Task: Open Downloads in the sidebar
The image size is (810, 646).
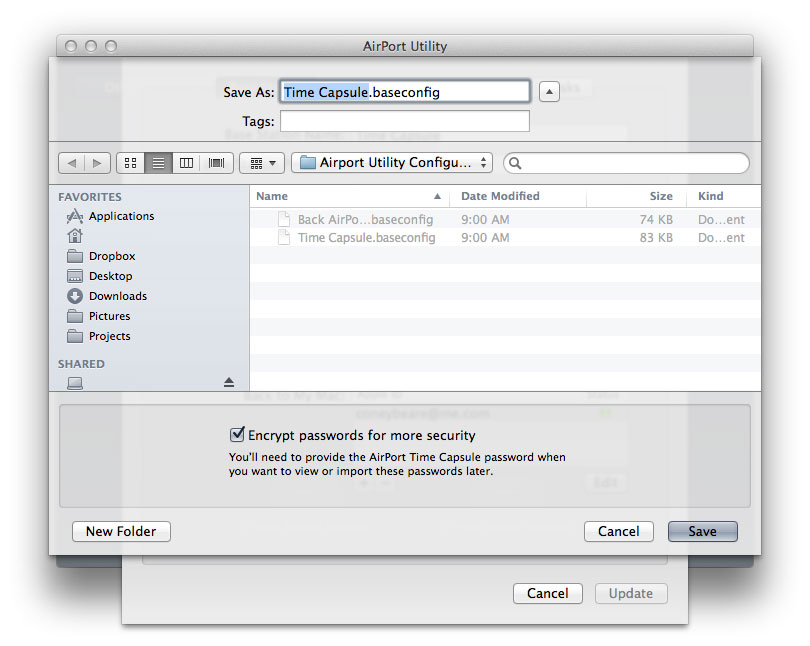Action: (x=107, y=296)
